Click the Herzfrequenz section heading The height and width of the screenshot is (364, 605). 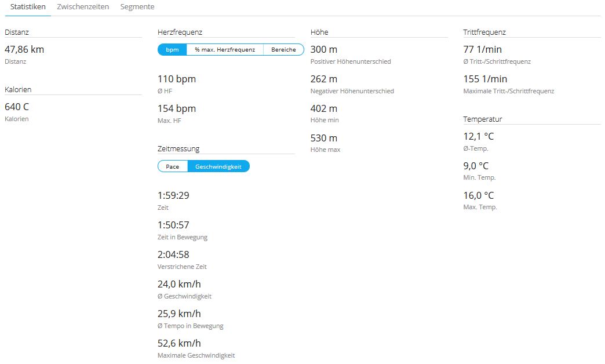pyautogui.click(x=180, y=32)
